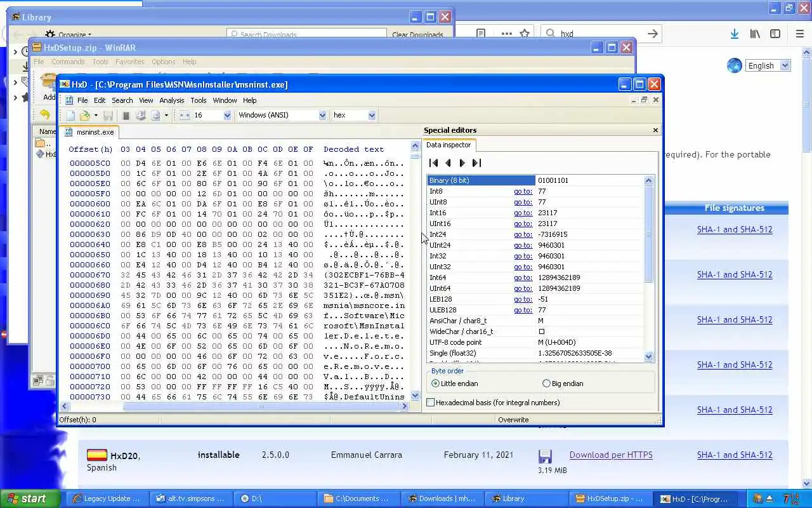Click the Open RAM icon in HxD toolbar

pos(126,116)
